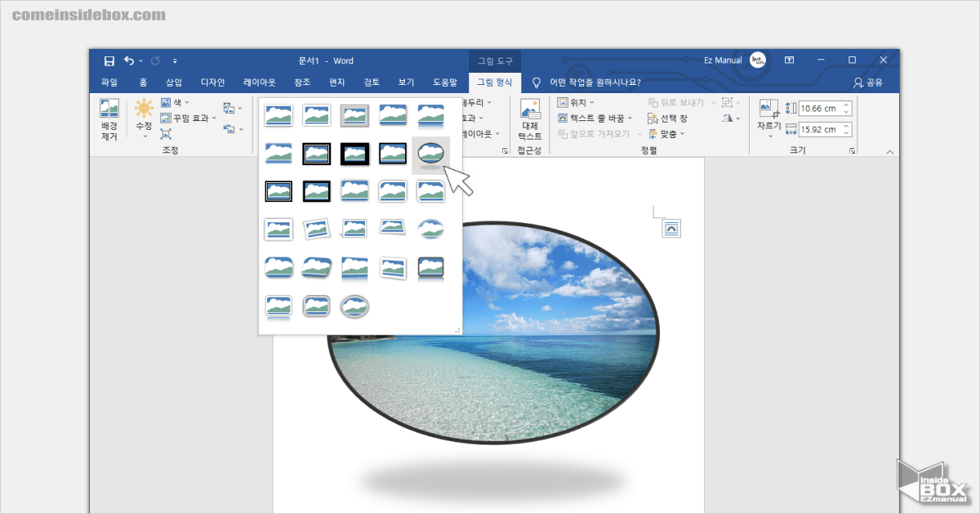Click the Undo arrow icon
Screen dimensions: 980x514
point(129,60)
